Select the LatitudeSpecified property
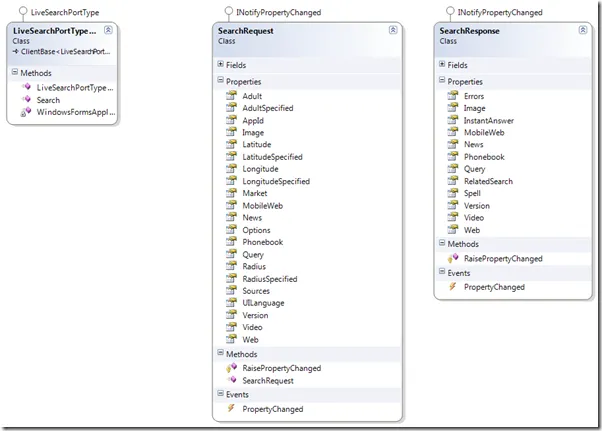The width and height of the screenshot is (602, 431). (272, 157)
